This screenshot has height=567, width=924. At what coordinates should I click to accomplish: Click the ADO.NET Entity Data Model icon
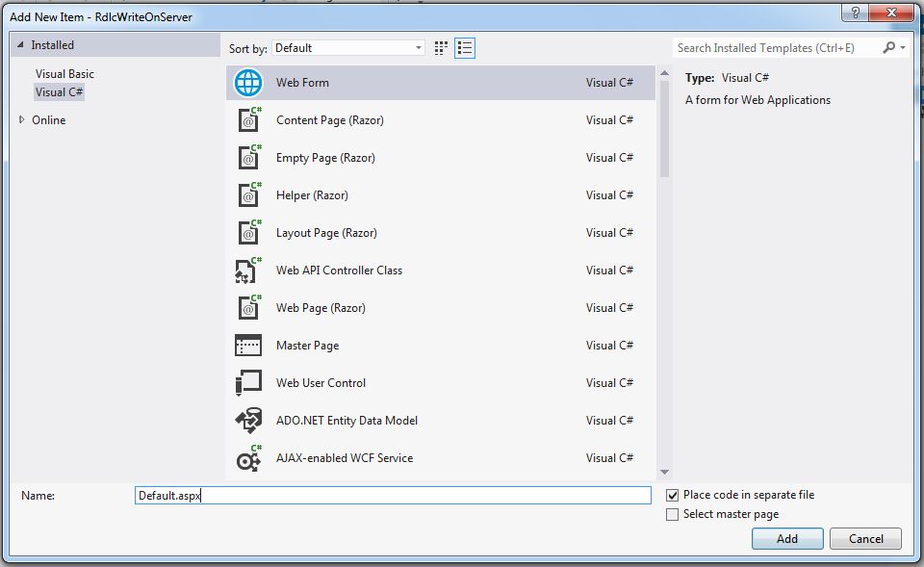tap(248, 421)
